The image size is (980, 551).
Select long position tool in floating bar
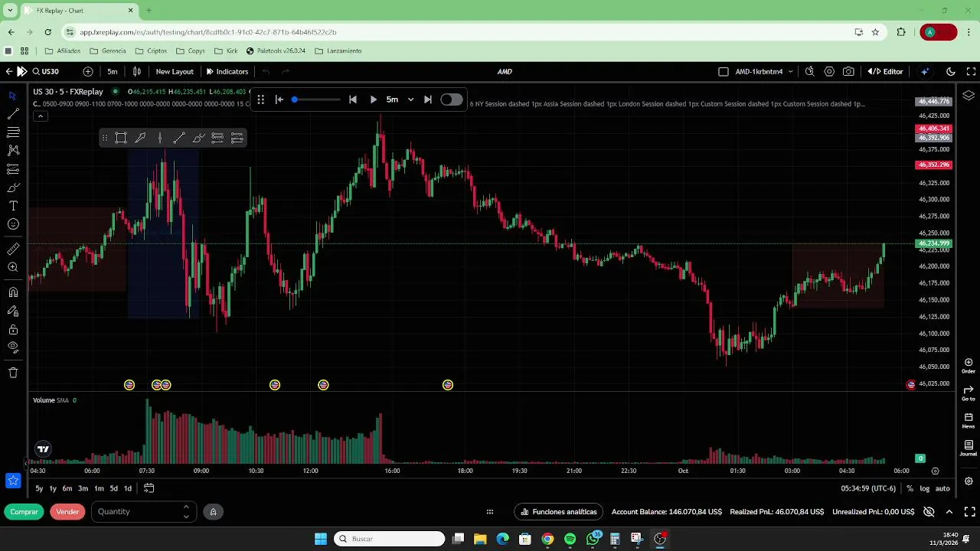pos(217,138)
